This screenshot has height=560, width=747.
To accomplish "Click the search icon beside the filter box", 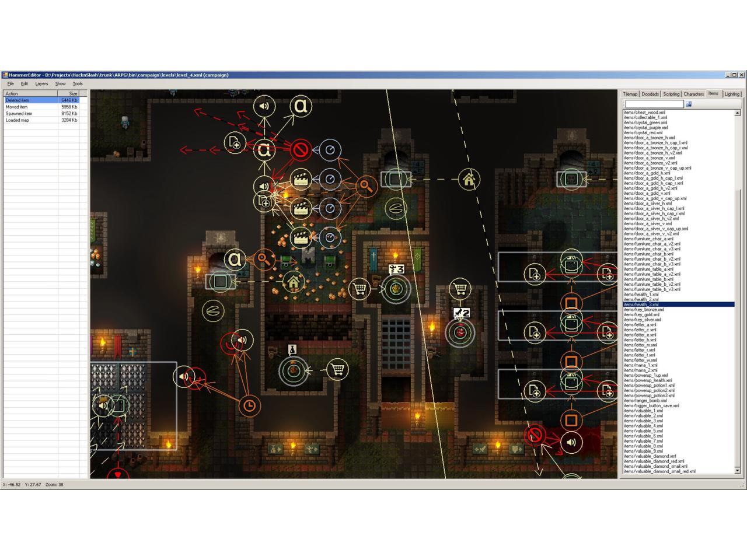I will pyautogui.click(x=689, y=104).
